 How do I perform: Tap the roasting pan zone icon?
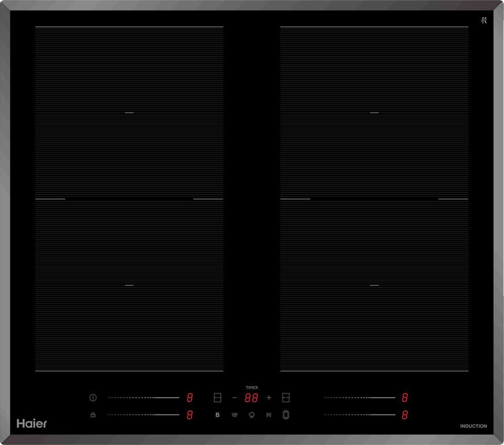click(x=286, y=415)
